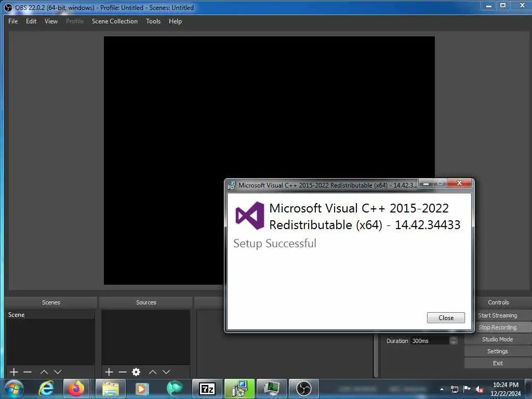
Task: Open OBS Settings from Controls
Action: (x=498, y=351)
